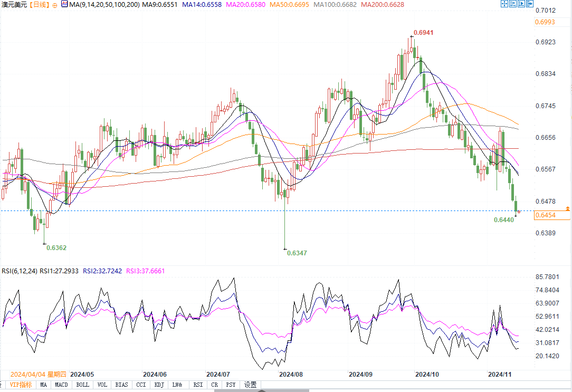The width and height of the screenshot is (572, 392).
Task: Click the MA50:0.6695 value
Action: [x=289, y=5]
